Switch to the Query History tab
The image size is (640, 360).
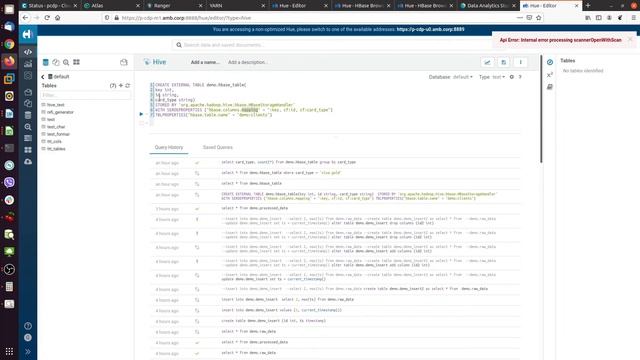[169, 147]
